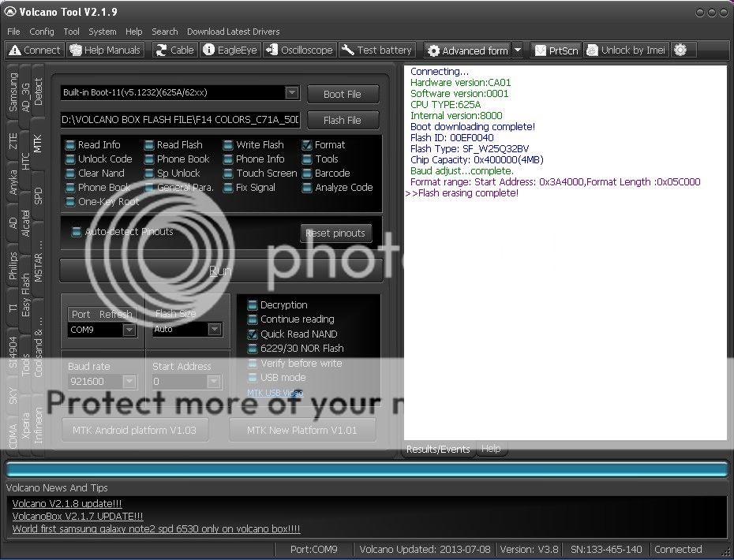The image size is (734, 560).
Task: Uncheck Quick Read NAND checkbox
Action: pyautogui.click(x=253, y=334)
